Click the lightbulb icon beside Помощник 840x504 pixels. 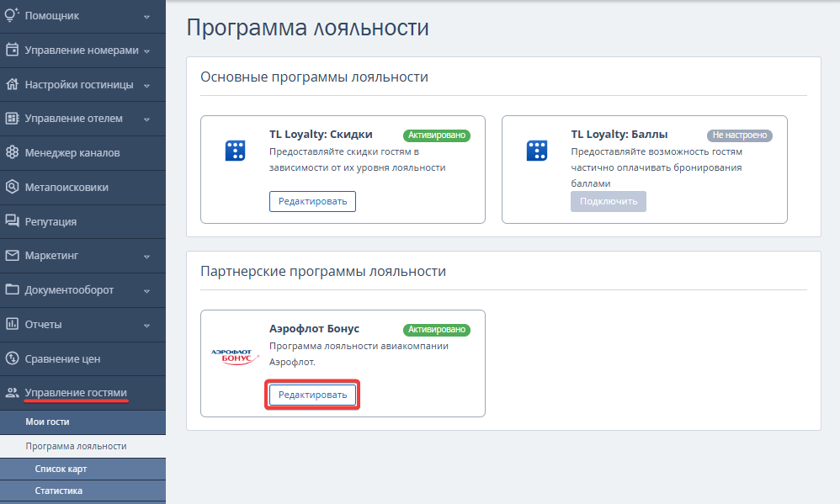(x=12, y=15)
